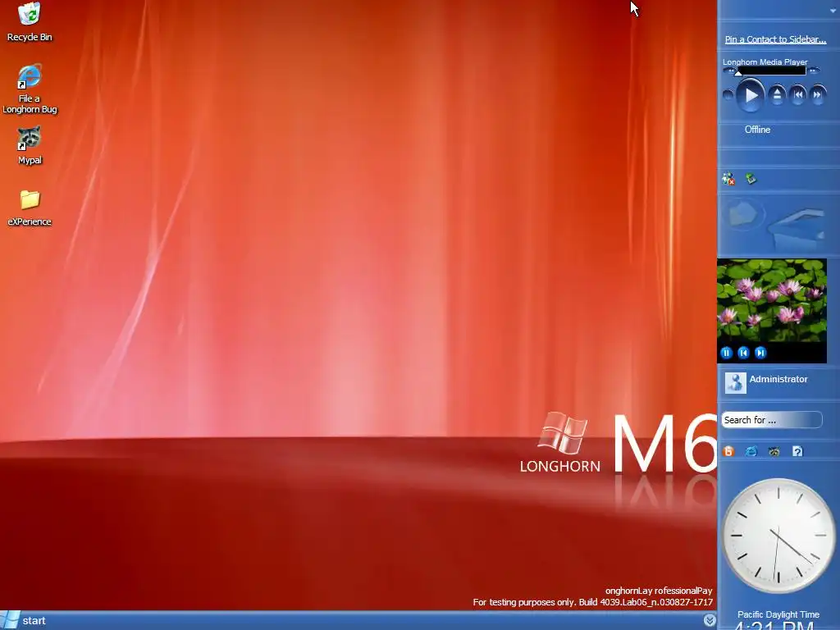Launch Internet Explorer from sidebar quick launch
The image size is (840, 630).
point(751,451)
